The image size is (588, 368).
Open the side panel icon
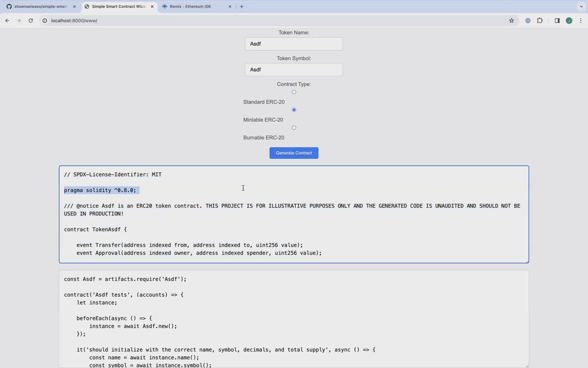[557, 20]
